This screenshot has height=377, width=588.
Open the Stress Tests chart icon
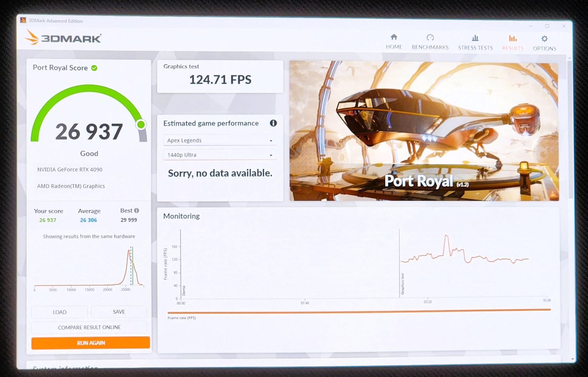tap(475, 38)
